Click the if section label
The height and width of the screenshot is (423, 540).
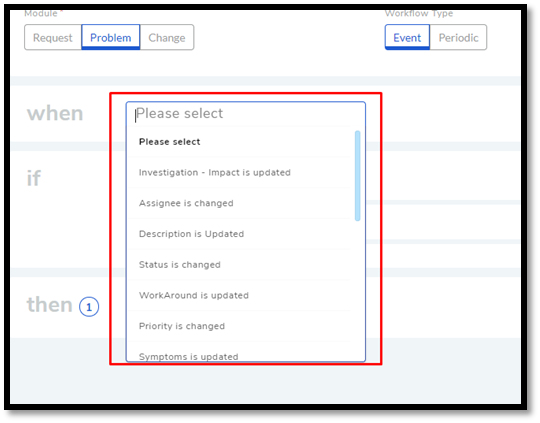click(x=34, y=178)
